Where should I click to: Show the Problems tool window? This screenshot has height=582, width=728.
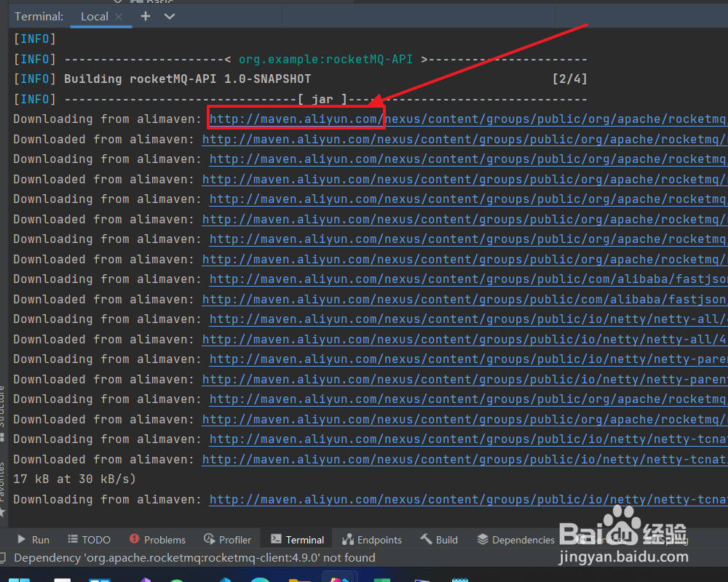click(x=157, y=540)
